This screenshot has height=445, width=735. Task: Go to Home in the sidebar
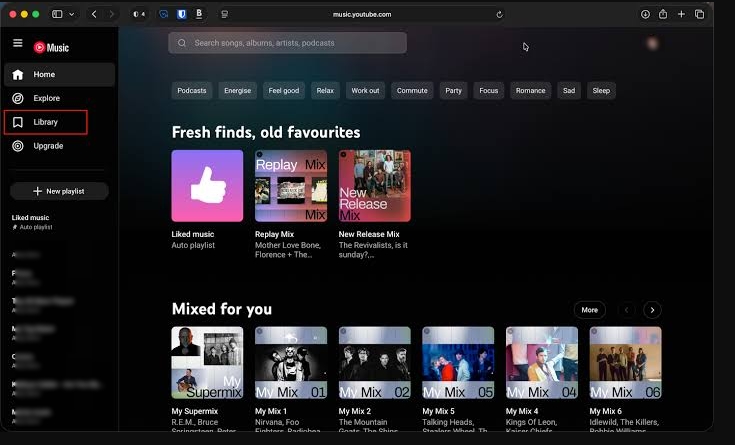coord(59,75)
